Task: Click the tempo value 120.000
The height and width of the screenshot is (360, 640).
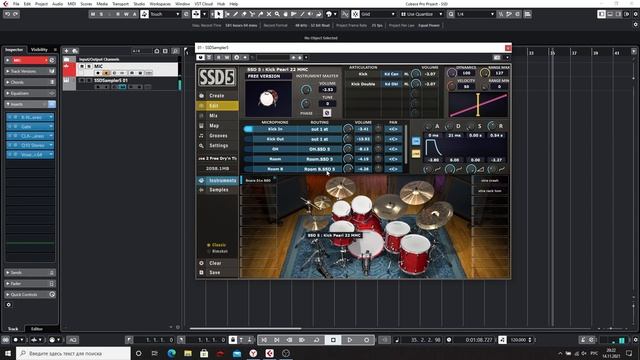Action: [518, 340]
